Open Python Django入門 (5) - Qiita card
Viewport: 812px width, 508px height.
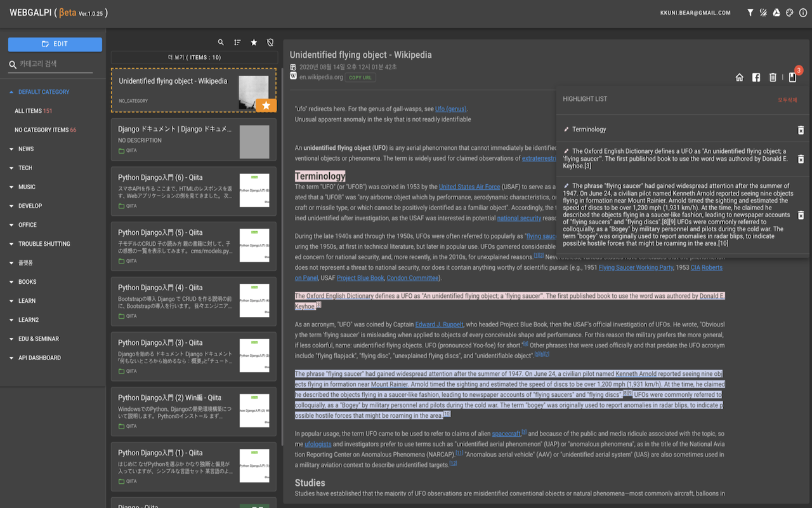[x=193, y=246]
